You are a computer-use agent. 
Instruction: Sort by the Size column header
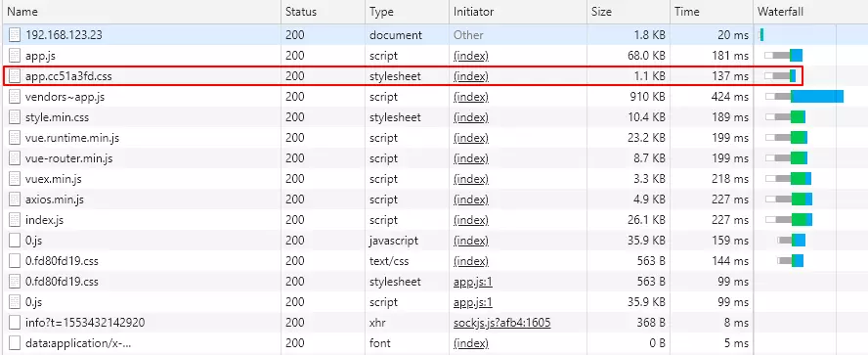[629, 12]
